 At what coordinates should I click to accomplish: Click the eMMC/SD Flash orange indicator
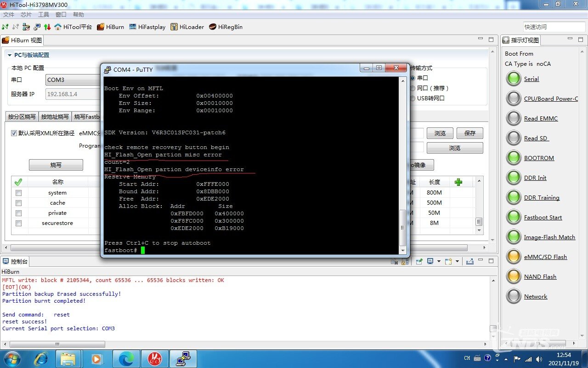(x=513, y=257)
